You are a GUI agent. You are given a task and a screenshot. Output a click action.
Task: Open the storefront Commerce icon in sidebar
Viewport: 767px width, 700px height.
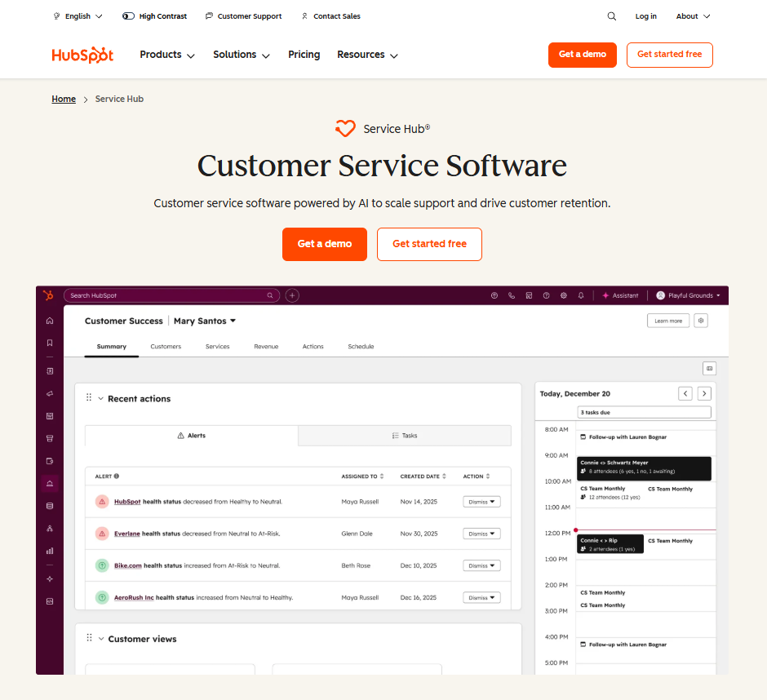click(50, 439)
